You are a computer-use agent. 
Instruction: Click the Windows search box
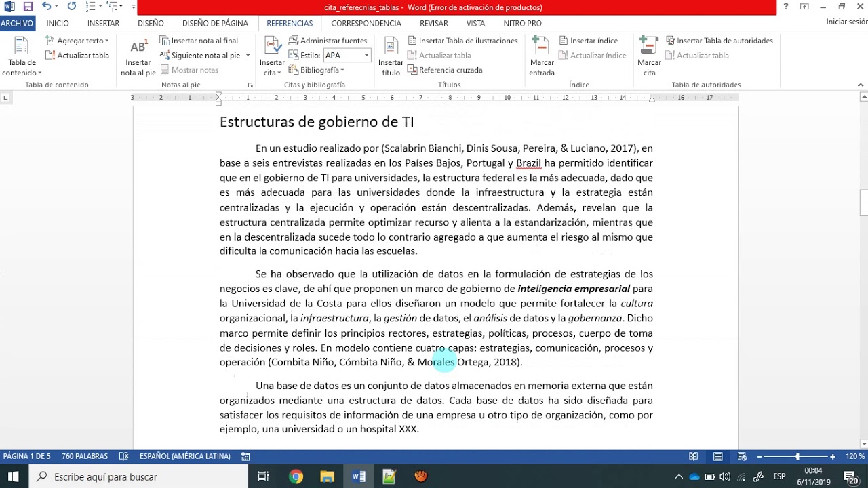139,476
